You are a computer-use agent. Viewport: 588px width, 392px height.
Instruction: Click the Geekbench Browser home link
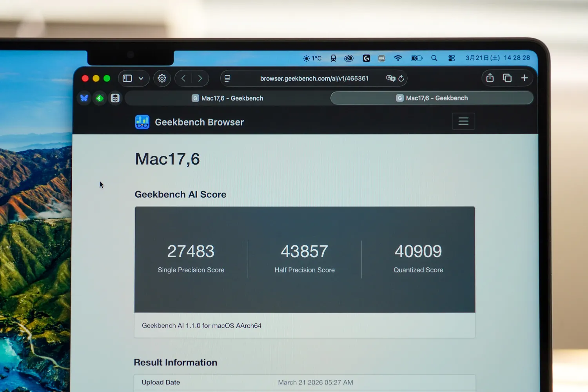(x=190, y=122)
